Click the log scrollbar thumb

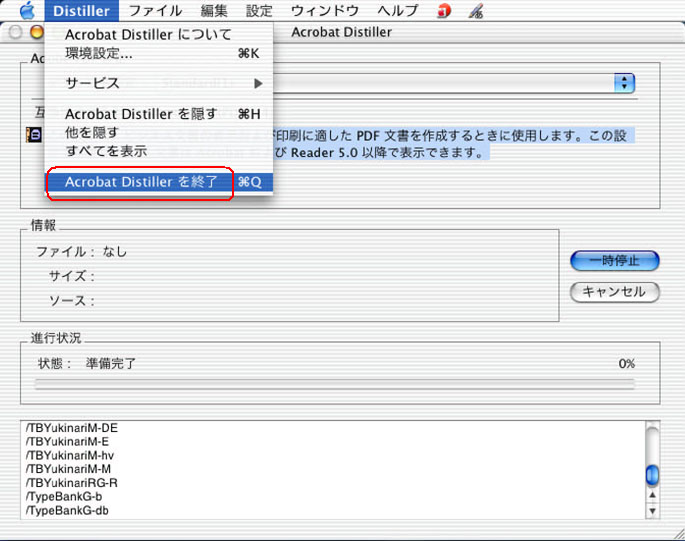[652, 475]
